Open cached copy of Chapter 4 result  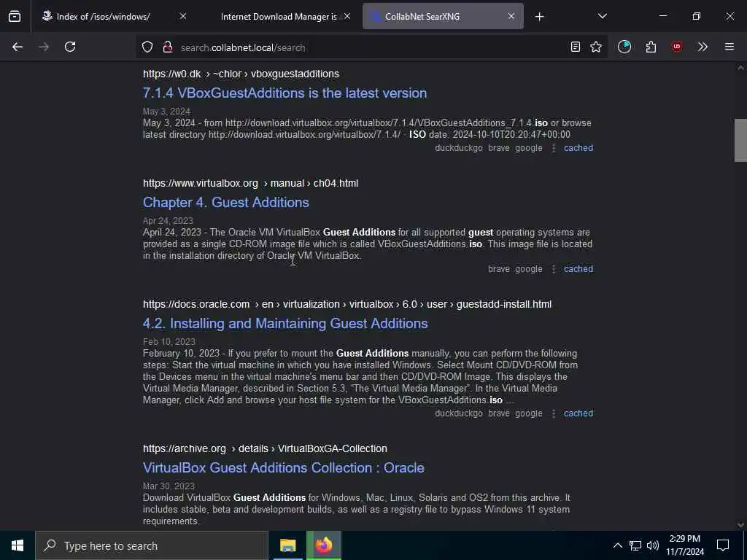(578, 269)
